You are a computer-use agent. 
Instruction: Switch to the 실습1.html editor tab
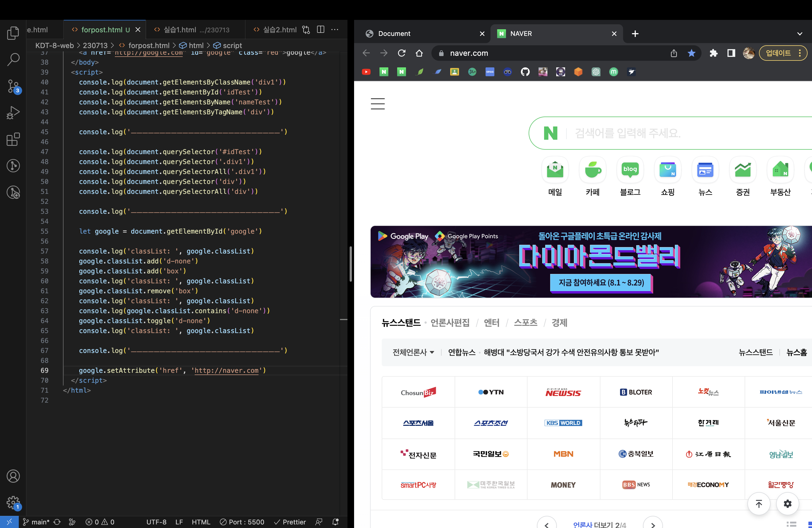195,30
